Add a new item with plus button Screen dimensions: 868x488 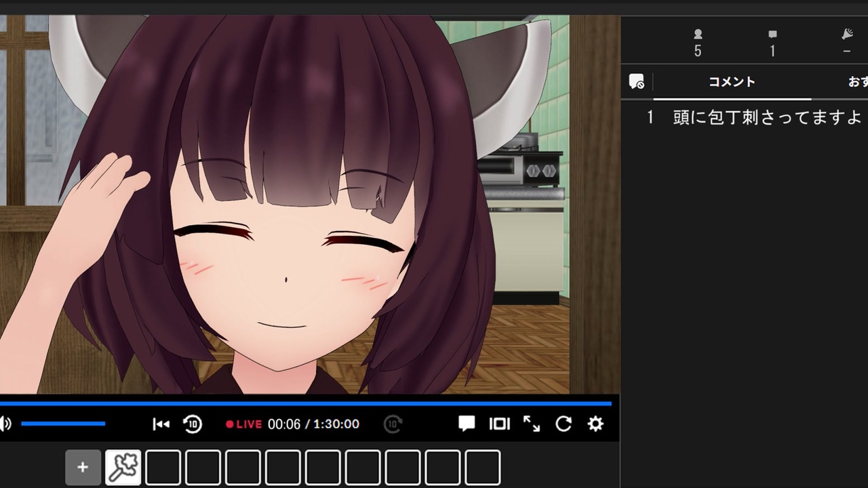click(83, 468)
